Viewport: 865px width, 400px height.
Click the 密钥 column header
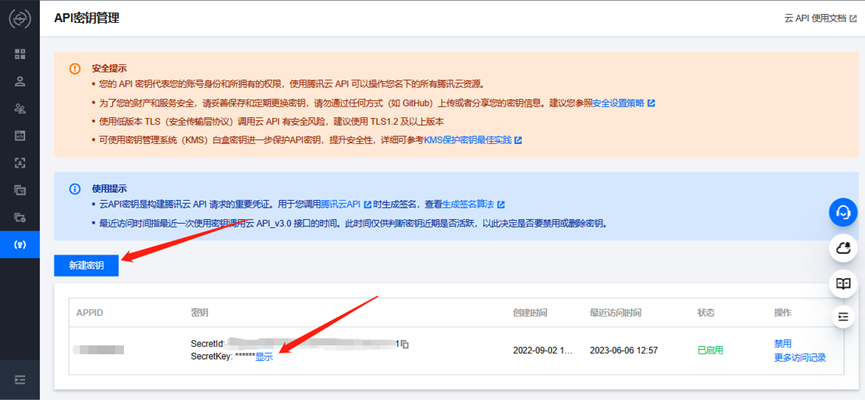199,313
